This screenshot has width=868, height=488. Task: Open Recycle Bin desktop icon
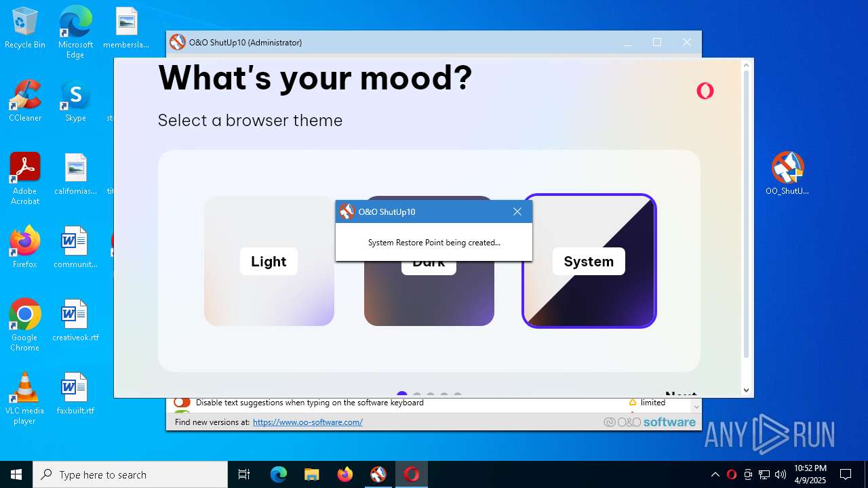(x=25, y=28)
